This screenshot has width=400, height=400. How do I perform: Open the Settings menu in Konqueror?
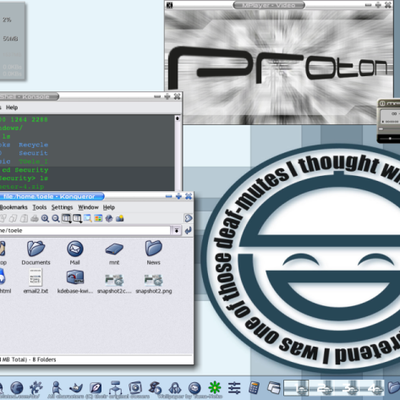(x=62, y=207)
